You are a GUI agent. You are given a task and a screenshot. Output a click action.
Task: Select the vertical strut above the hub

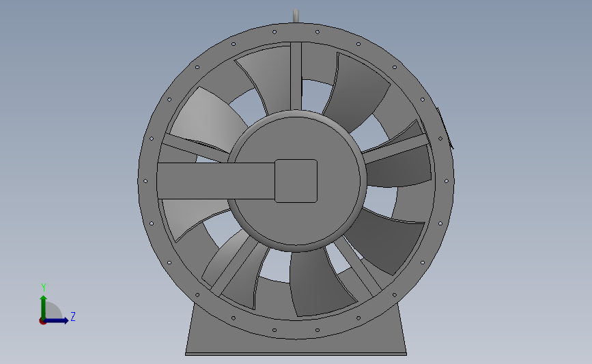click(x=296, y=76)
